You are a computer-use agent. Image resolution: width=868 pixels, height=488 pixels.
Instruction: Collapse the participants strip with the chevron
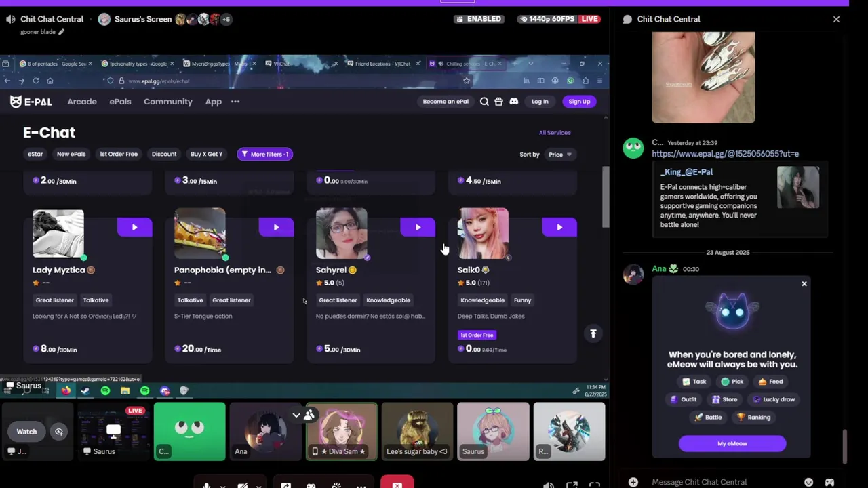pyautogui.click(x=296, y=415)
